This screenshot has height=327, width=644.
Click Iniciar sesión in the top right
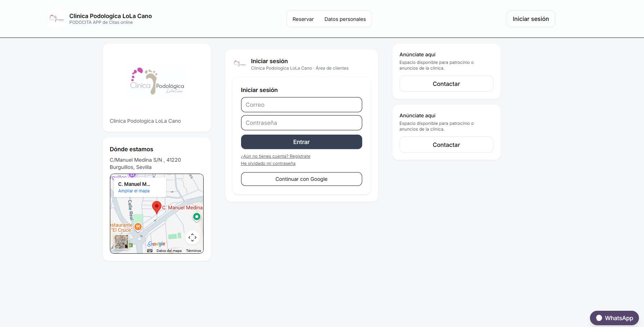point(530,19)
